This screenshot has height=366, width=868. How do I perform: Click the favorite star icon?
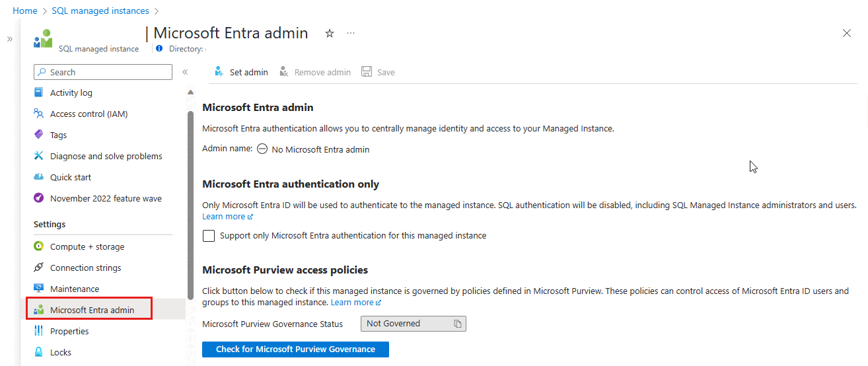[x=330, y=34]
